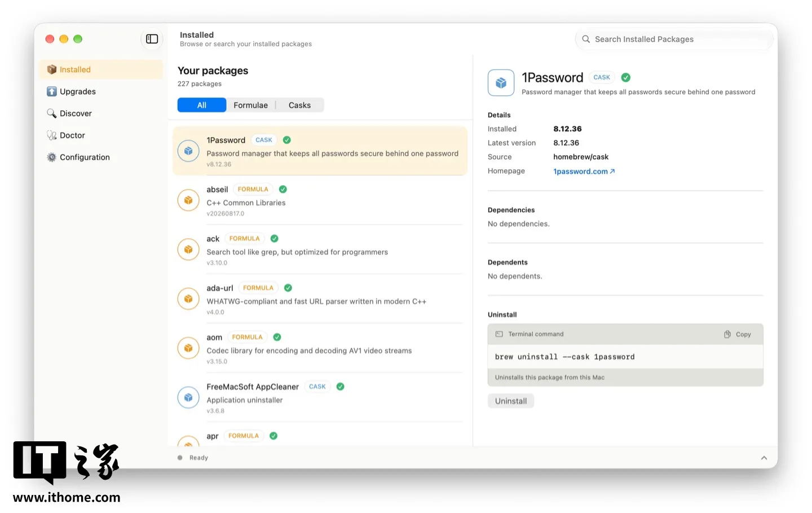The height and width of the screenshot is (513, 812).
Task: Click the ack package icon
Action: pos(188,249)
